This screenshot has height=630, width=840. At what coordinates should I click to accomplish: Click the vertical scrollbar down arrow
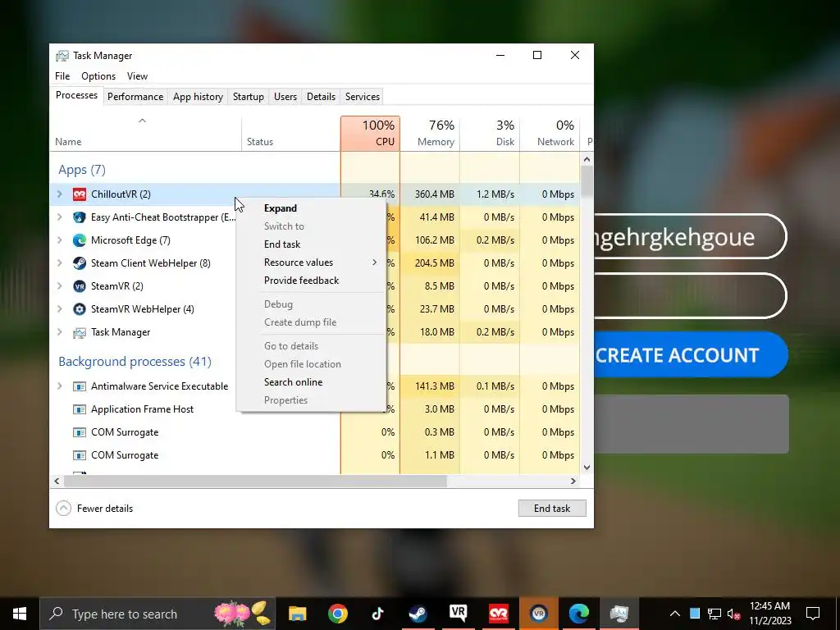point(587,467)
